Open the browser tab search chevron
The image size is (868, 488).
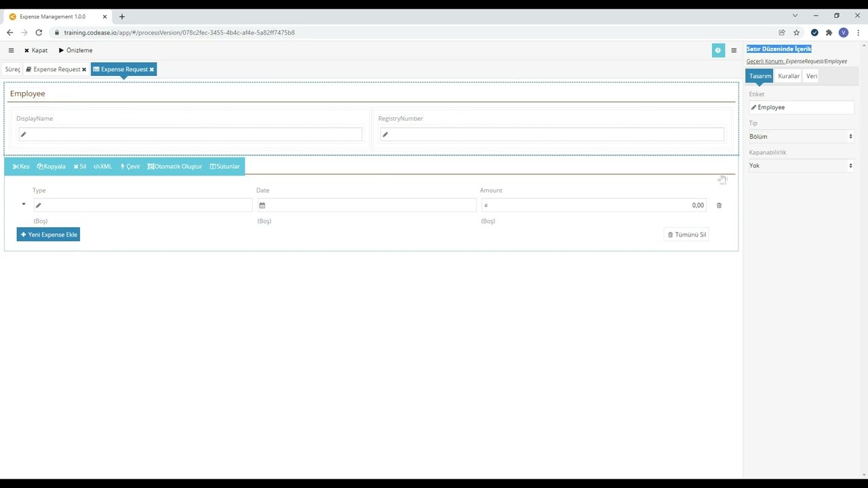tap(795, 16)
